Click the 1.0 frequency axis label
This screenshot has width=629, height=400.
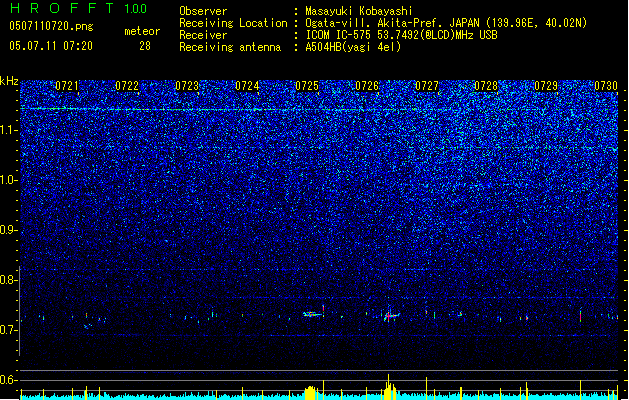pos(9,180)
